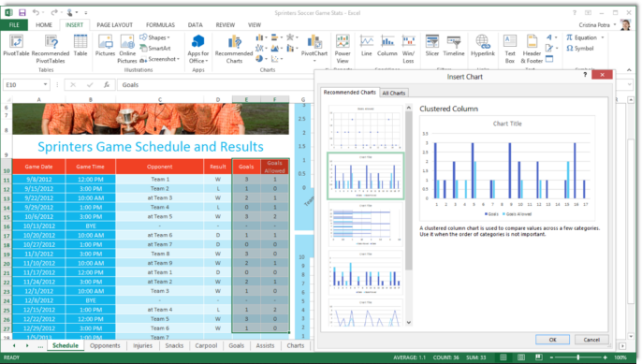Switch to the DATA tab

[196, 25]
